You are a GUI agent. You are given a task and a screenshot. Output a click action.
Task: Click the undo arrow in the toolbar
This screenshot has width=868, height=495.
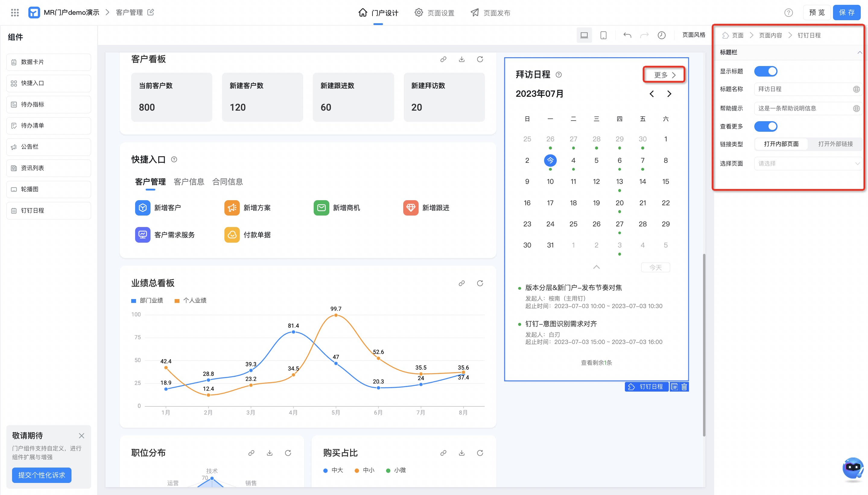tap(627, 35)
